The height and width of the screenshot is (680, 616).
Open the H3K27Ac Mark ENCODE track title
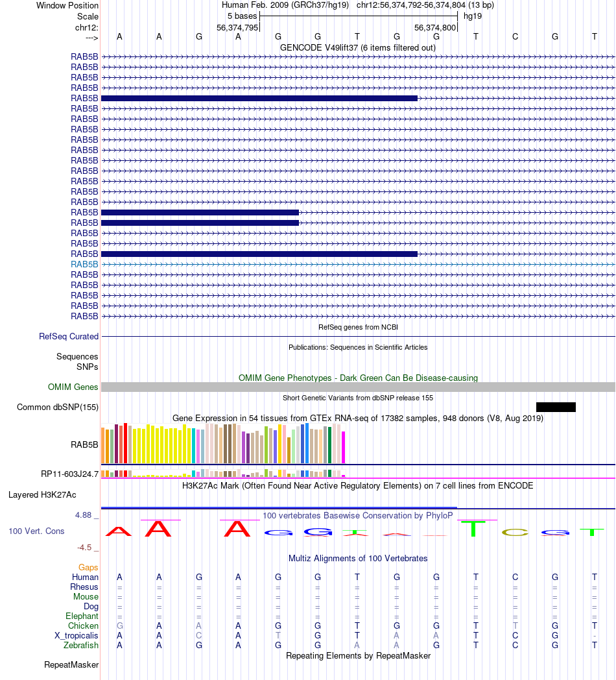358,486
